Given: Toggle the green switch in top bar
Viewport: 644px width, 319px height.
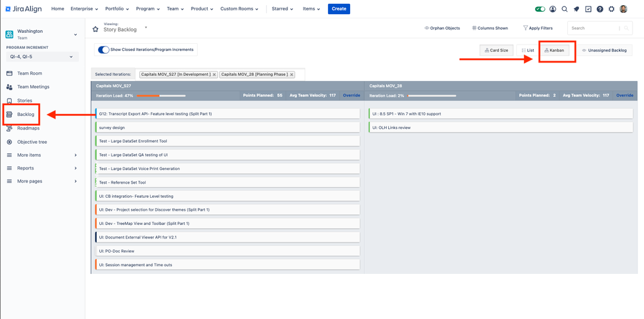Looking at the screenshot, I should (540, 9).
